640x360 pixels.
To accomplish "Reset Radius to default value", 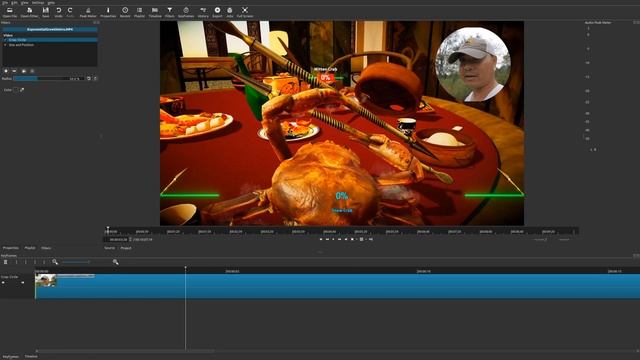I will click(89, 78).
